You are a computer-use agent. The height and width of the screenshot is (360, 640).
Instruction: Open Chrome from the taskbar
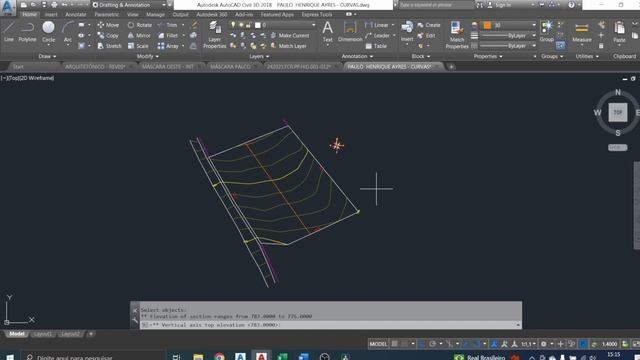tap(219, 356)
